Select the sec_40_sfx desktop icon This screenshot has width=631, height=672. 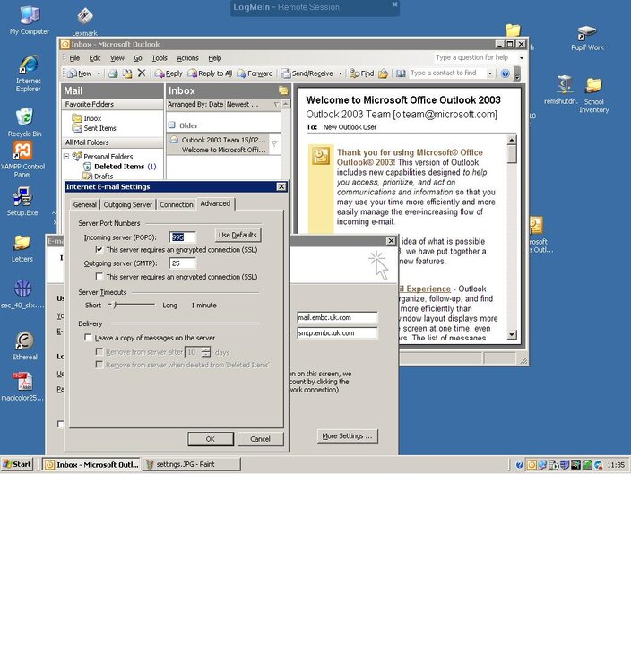coord(22,294)
